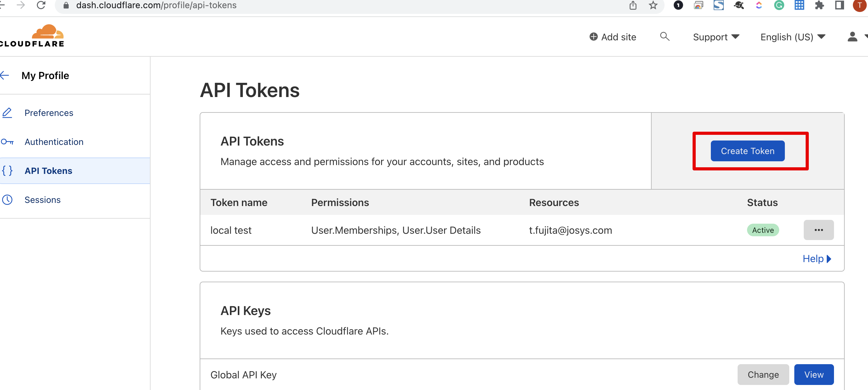Click the back arrow beside My Profile

click(5, 75)
